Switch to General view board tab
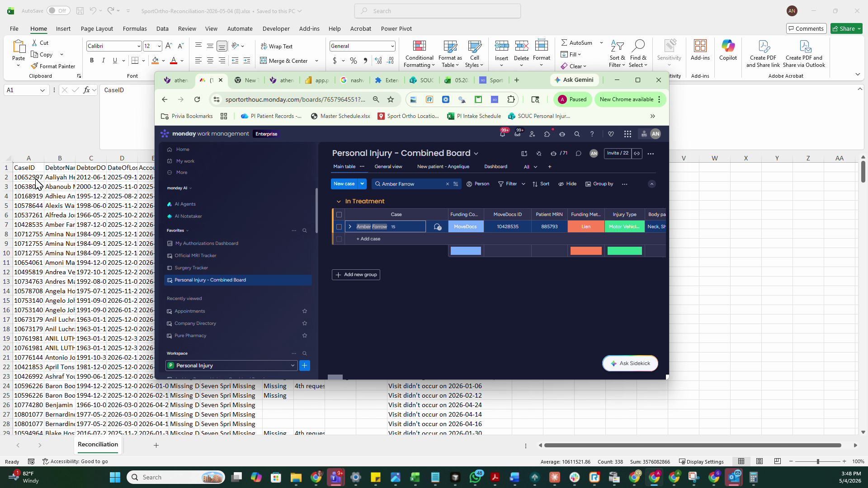Screen dimensions: 868x488 coord(388,167)
